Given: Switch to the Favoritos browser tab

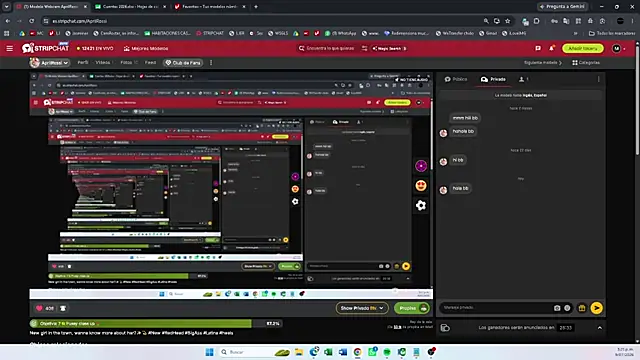Looking at the screenshot, I should tap(210, 7).
